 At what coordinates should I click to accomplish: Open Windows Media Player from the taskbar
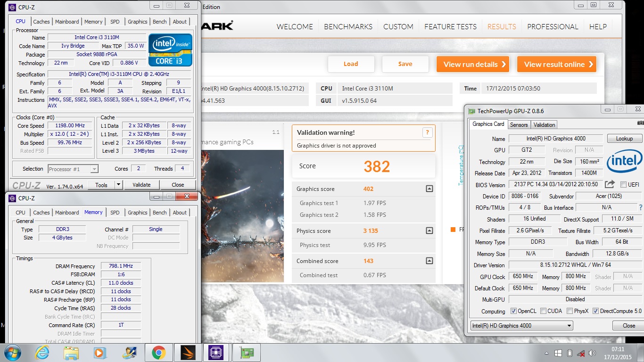[99, 353]
